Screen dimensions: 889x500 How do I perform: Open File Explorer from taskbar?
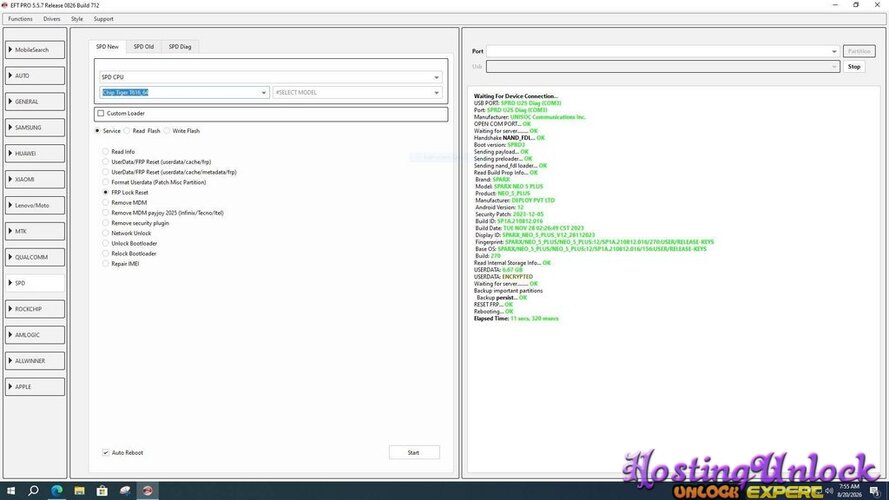pos(79,491)
